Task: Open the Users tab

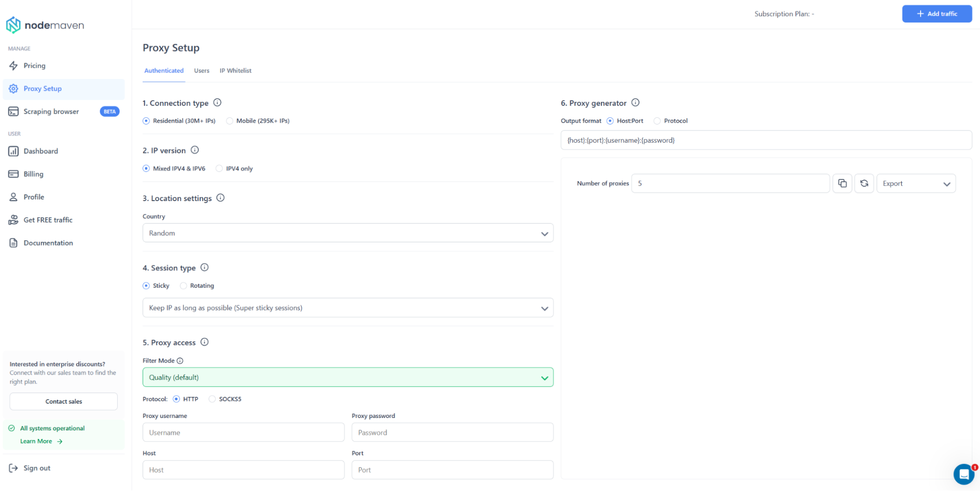Action: pos(201,71)
